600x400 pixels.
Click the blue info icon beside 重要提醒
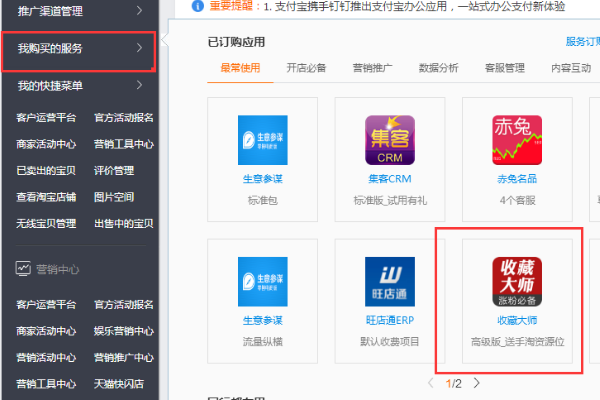198,6
